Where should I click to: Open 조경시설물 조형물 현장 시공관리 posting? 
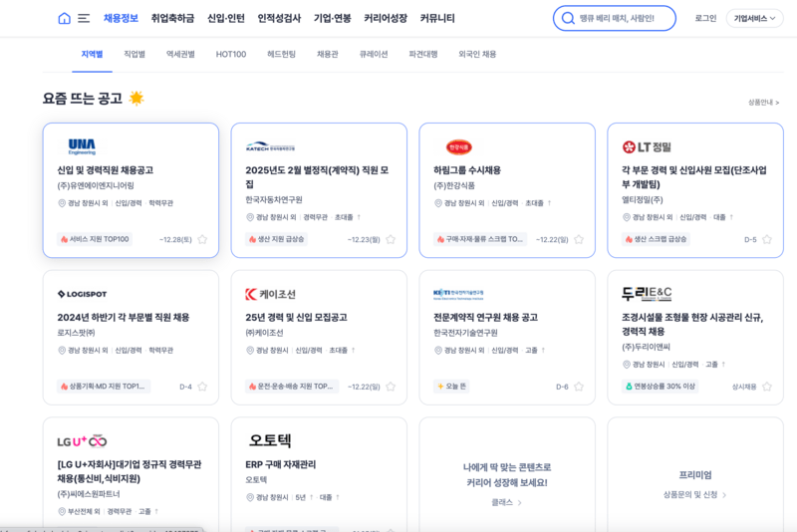(692, 324)
